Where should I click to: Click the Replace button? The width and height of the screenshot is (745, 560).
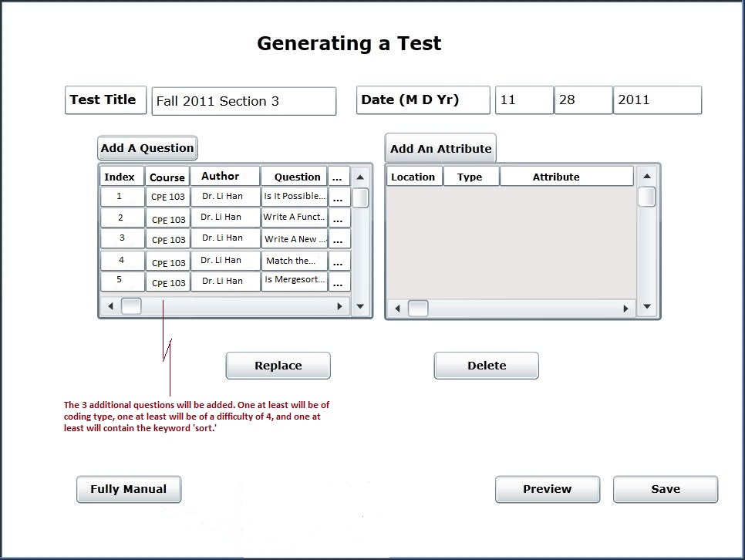click(x=278, y=366)
